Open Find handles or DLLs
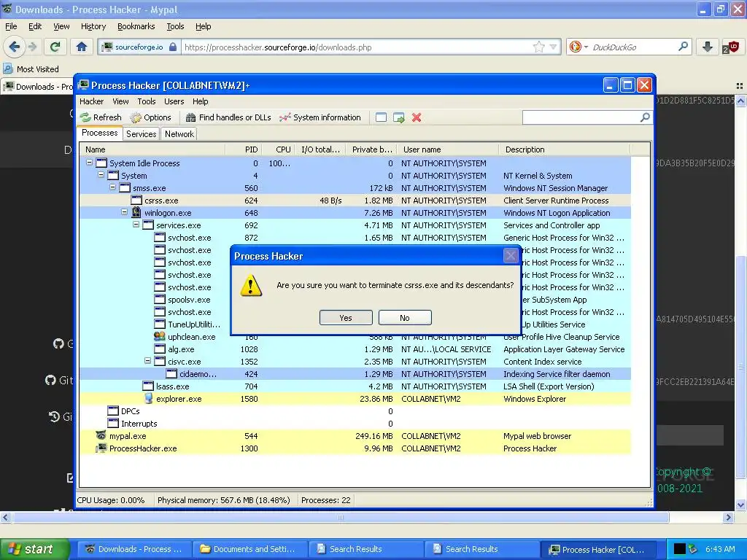Image resolution: width=747 pixels, height=560 pixels. pos(228,117)
